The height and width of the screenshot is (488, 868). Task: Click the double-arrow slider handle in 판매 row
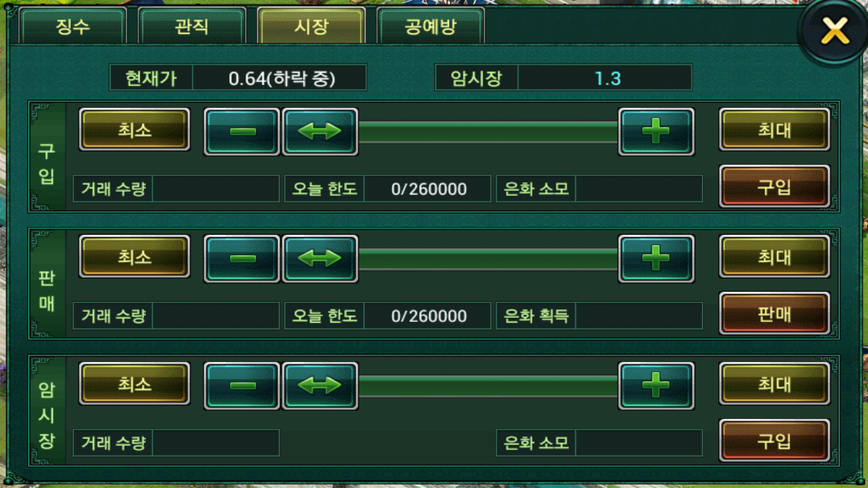[320, 258]
